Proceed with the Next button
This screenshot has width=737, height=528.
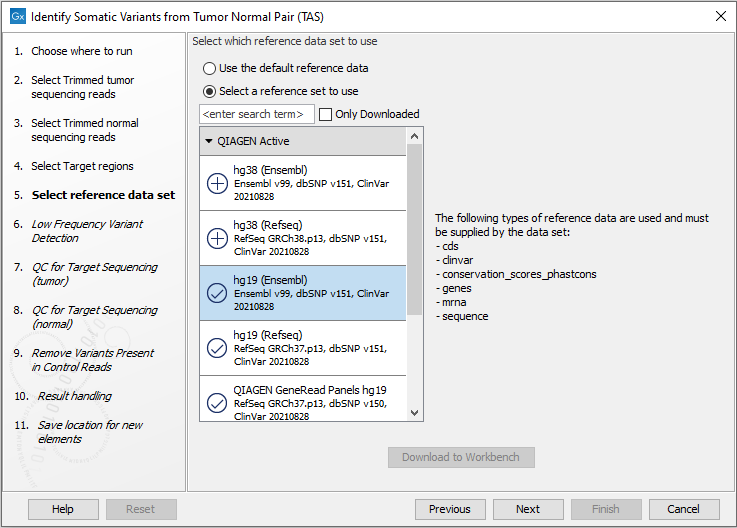pos(528,509)
